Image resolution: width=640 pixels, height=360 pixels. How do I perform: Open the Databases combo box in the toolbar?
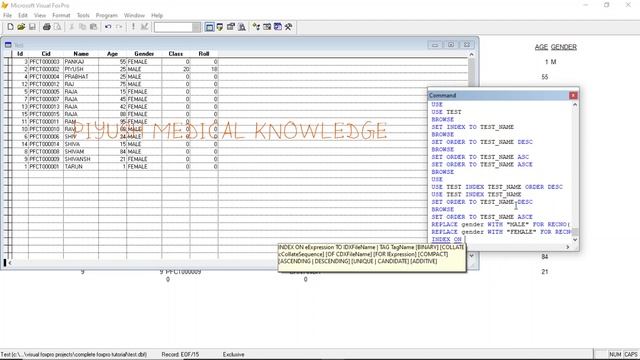pos(177,27)
